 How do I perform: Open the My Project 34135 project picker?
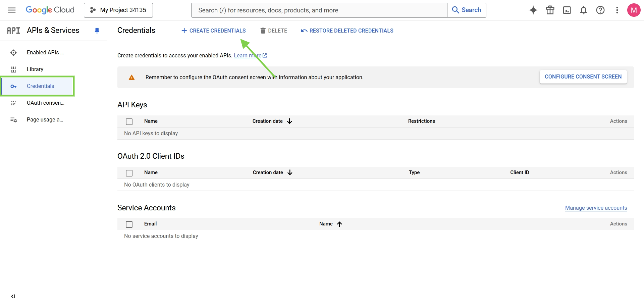click(118, 10)
